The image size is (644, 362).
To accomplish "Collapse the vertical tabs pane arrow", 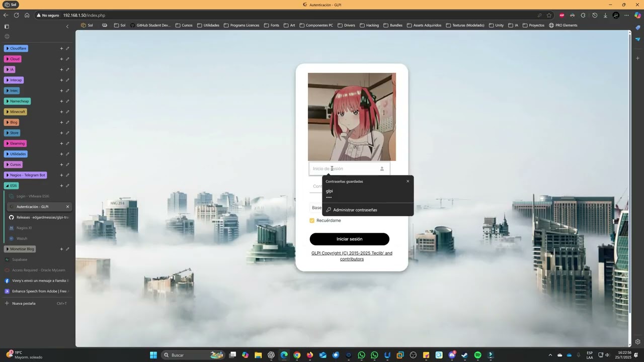I will [x=67, y=26].
